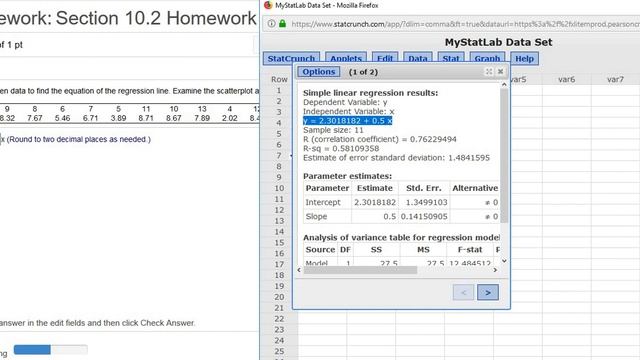Image resolution: width=640 pixels, height=360 pixels.
Task: Click the green secure padlock icon
Action: [x=282, y=24]
